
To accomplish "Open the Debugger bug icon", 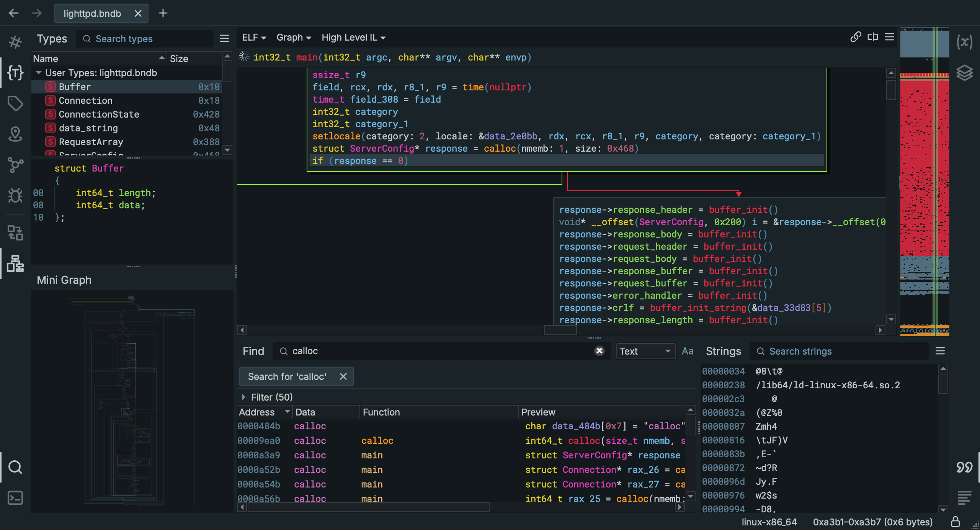I will [x=15, y=195].
